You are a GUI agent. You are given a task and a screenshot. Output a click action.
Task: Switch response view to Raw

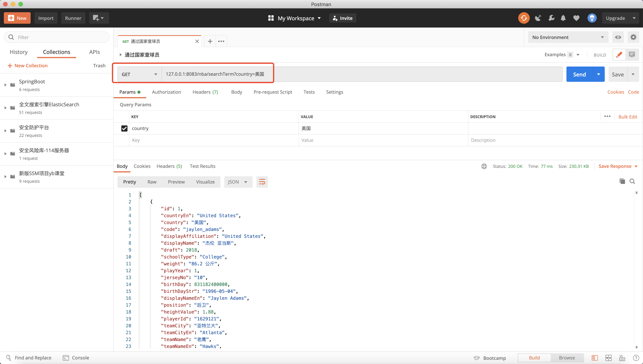click(152, 182)
